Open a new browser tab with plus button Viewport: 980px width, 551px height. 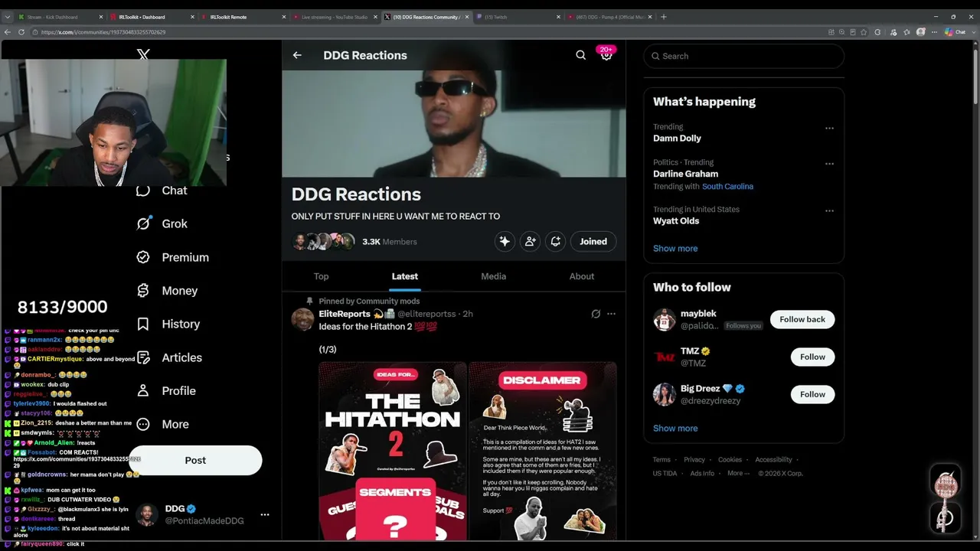click(663, 17)
